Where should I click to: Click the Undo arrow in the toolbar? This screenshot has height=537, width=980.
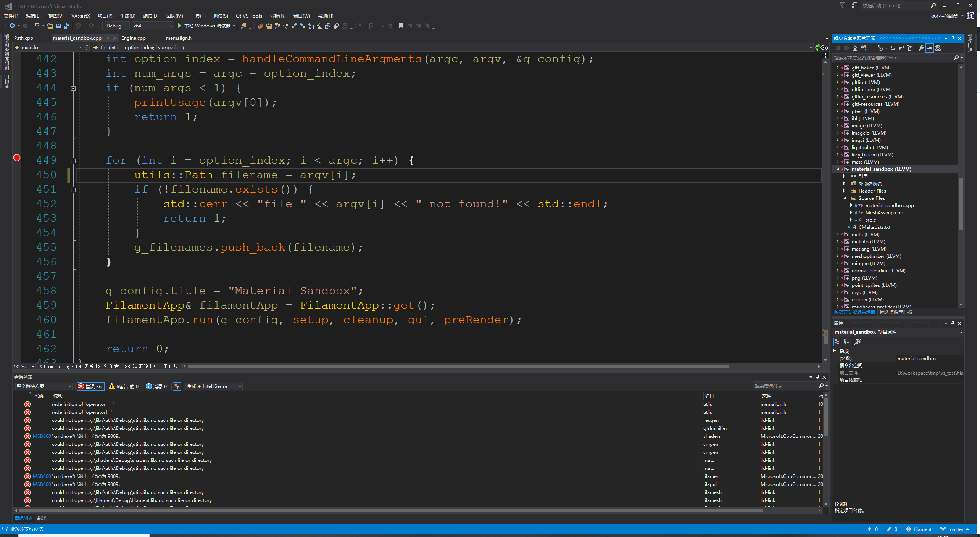(x=78, y=26)
